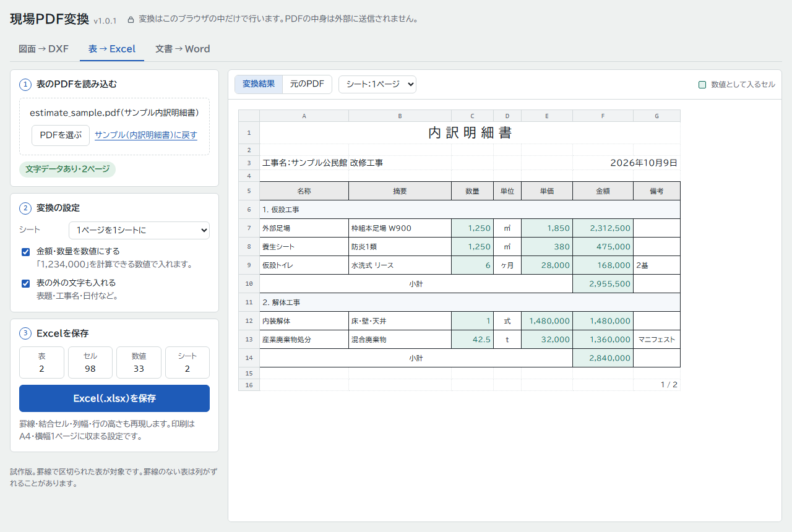792x532 pixels.
Task: Click the Excel(.xlsx)を保存 button
Action: (x=114, y=398)
